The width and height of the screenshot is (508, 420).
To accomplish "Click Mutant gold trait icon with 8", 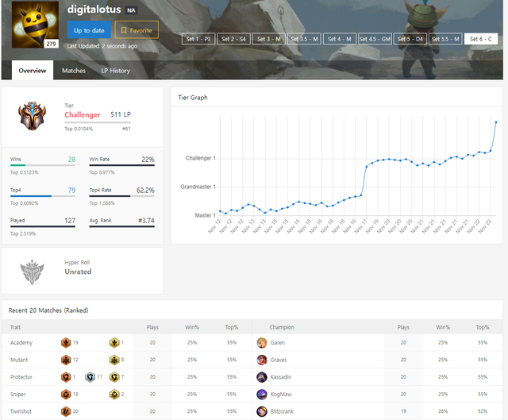I will click(x=114, y=360).
